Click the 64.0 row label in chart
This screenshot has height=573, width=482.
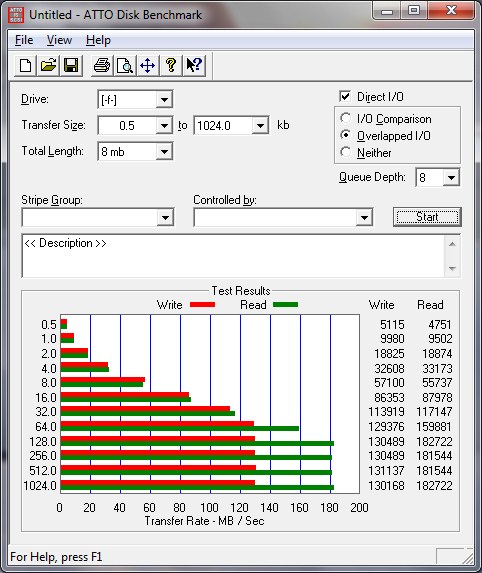pos(46,426)
